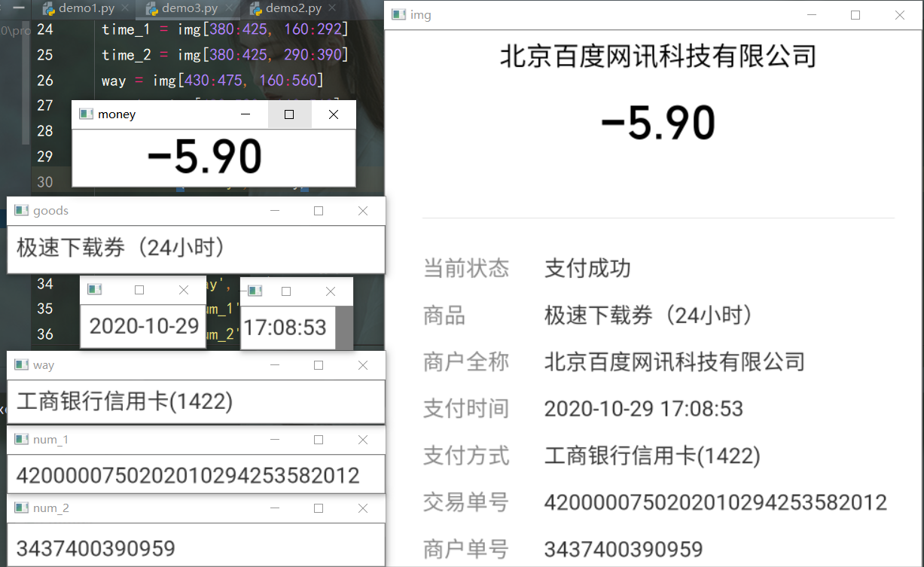Maximize the way window
Viewport: 924px width, 567px height.
[319, 365]
